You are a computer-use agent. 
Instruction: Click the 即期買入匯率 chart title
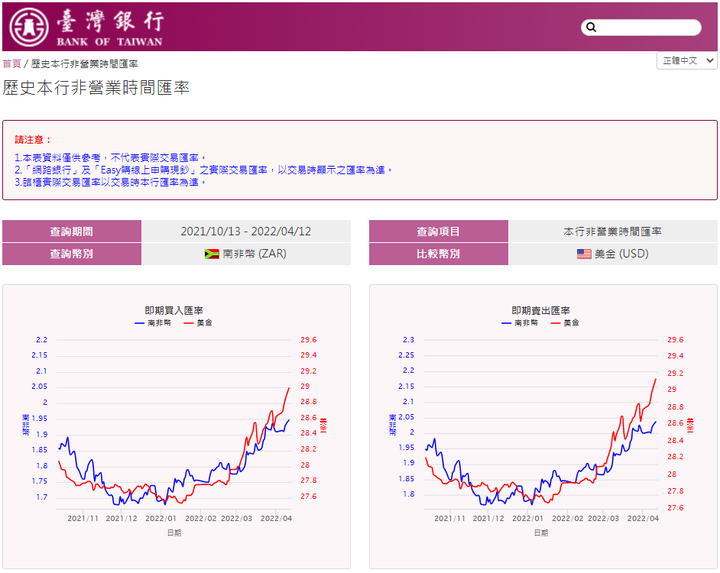click(174, 311)
